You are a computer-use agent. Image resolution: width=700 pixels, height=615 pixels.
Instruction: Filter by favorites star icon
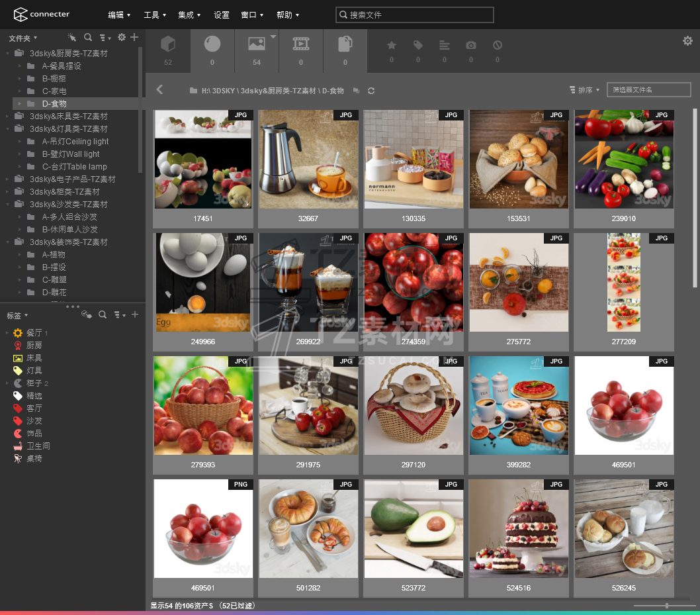pyautogui.click(x=392, y=46)
